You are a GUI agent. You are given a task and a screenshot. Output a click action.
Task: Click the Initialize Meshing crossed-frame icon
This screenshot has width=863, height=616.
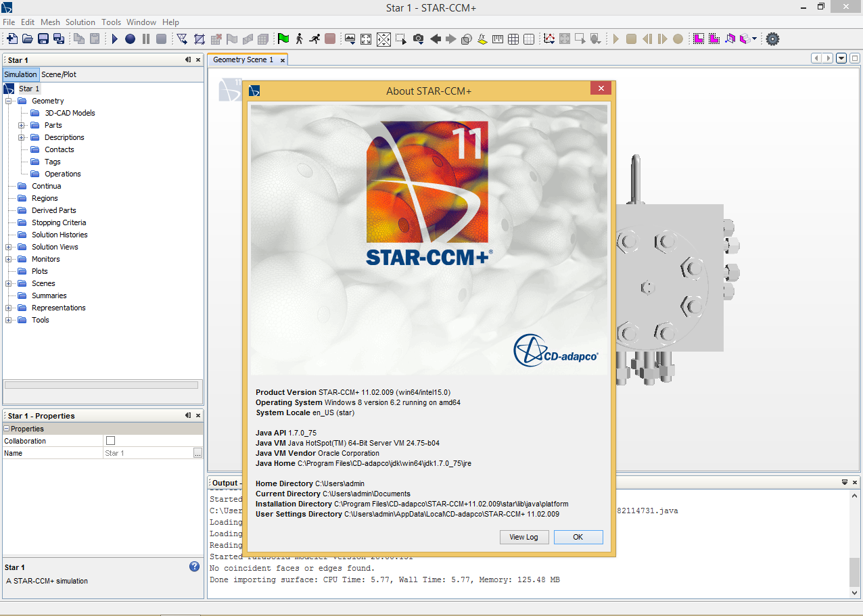200,39
